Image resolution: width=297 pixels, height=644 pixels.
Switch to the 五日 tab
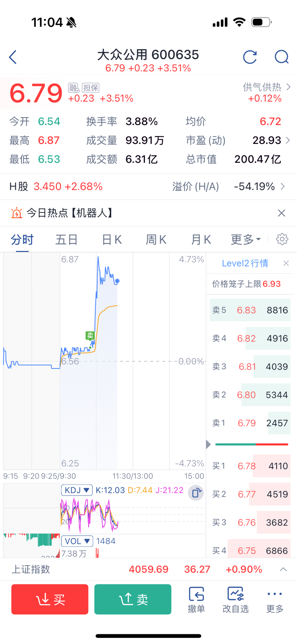coord(66,239)
